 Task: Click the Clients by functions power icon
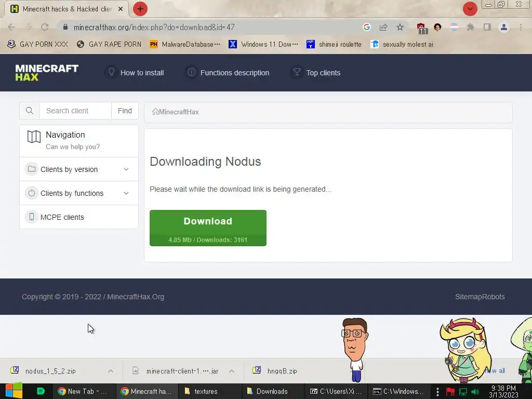[32, 193]
